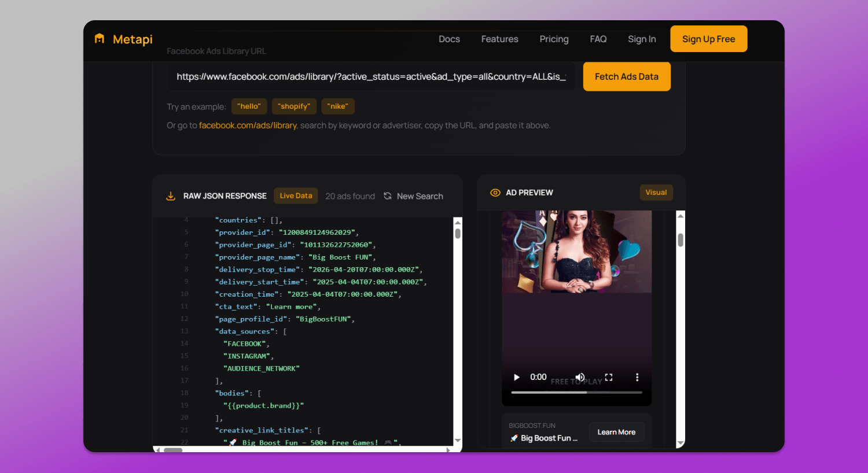Viewport: 868px width, 473px height.
Task: Open the facebook.com/ads/library link
Action: pyautogui.click(x=248, y=125)
